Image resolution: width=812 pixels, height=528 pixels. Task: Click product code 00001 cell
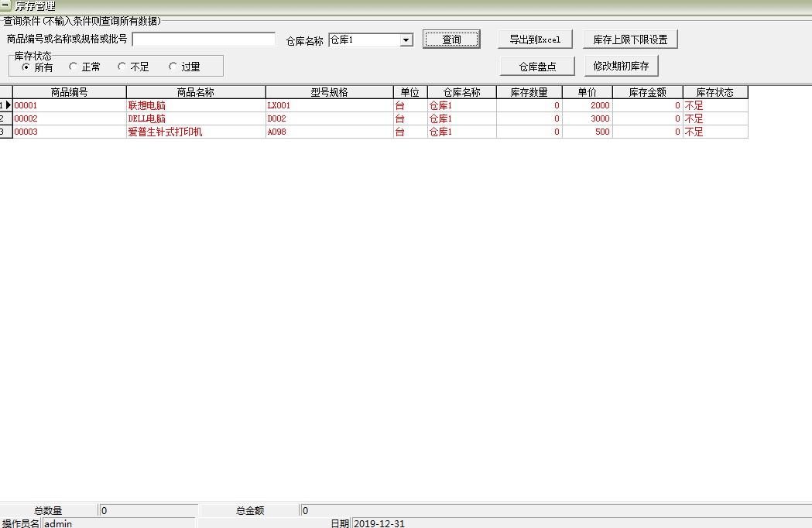70,105
